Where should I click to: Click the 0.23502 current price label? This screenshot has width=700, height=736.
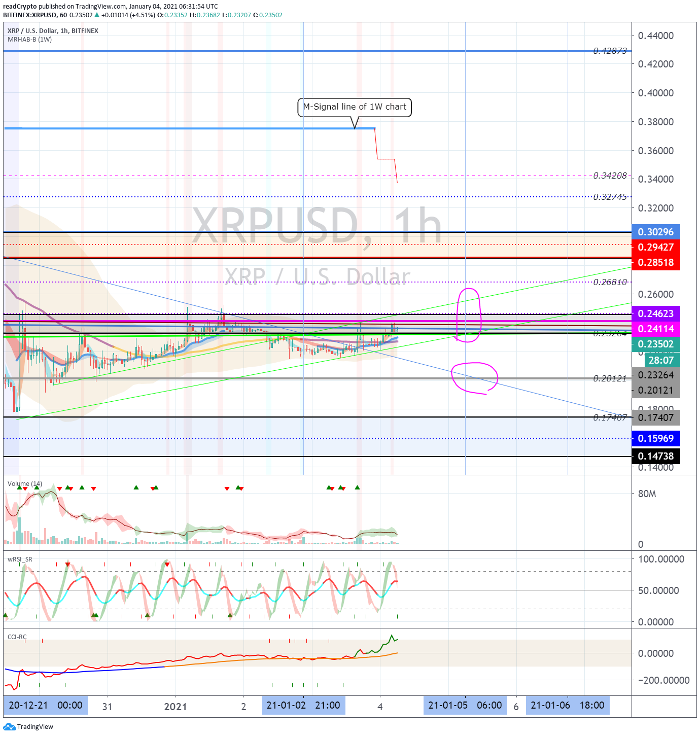point(656,344)
